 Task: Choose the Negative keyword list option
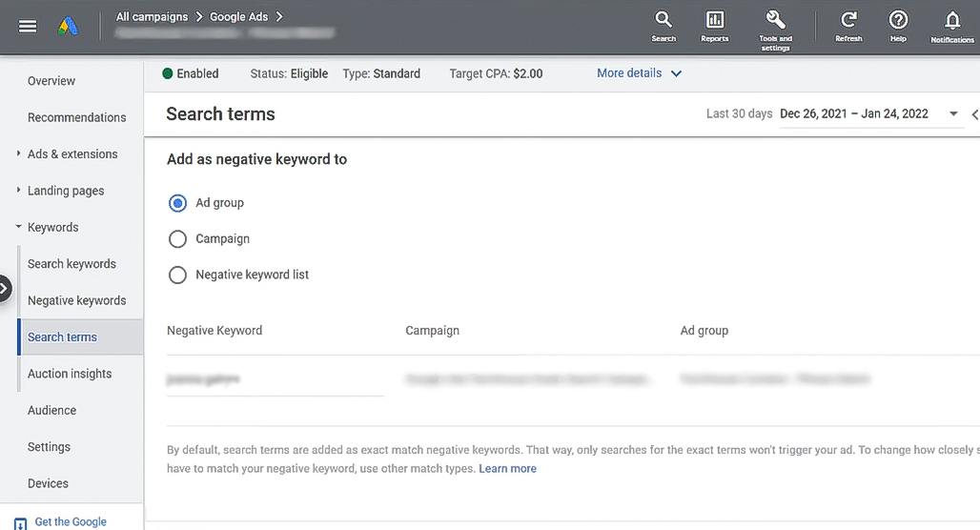pos(177,275)
